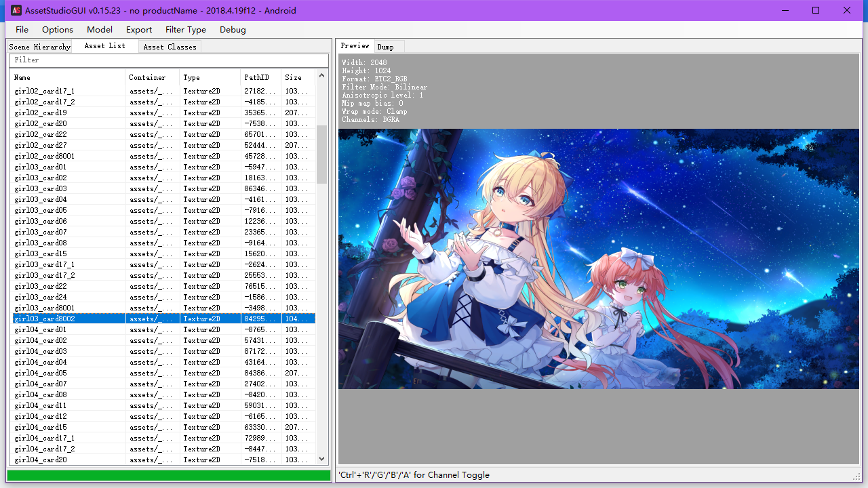Open the Options menu
The image size is (868, 488).
(x=58, y=30)
